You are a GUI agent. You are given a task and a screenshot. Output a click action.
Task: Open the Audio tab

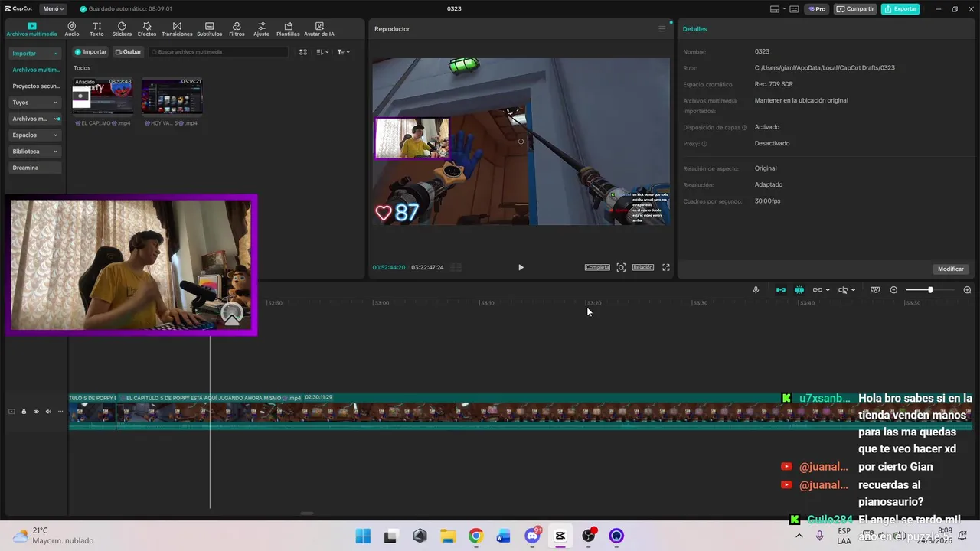[x=72, y=29]
